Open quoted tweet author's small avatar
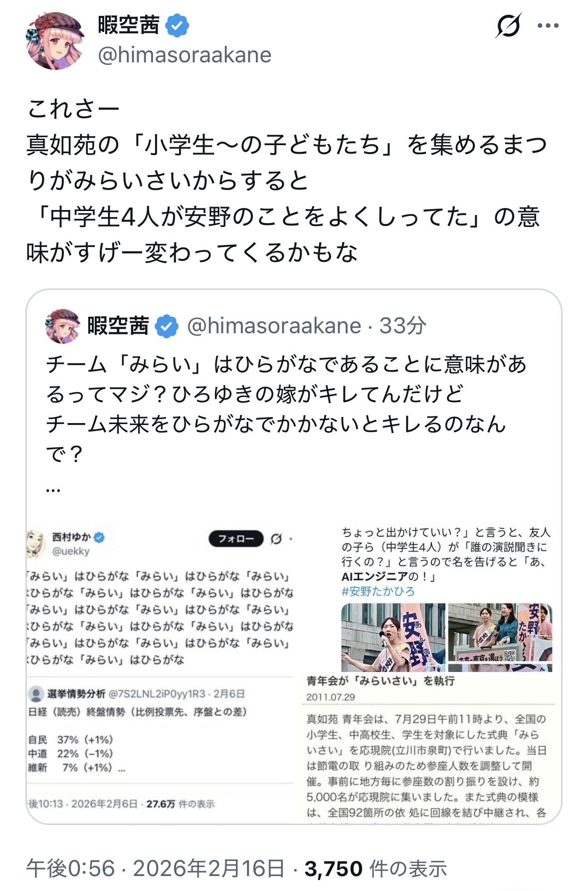This screenshot has height=891, width=588. [x=62, y=326]
